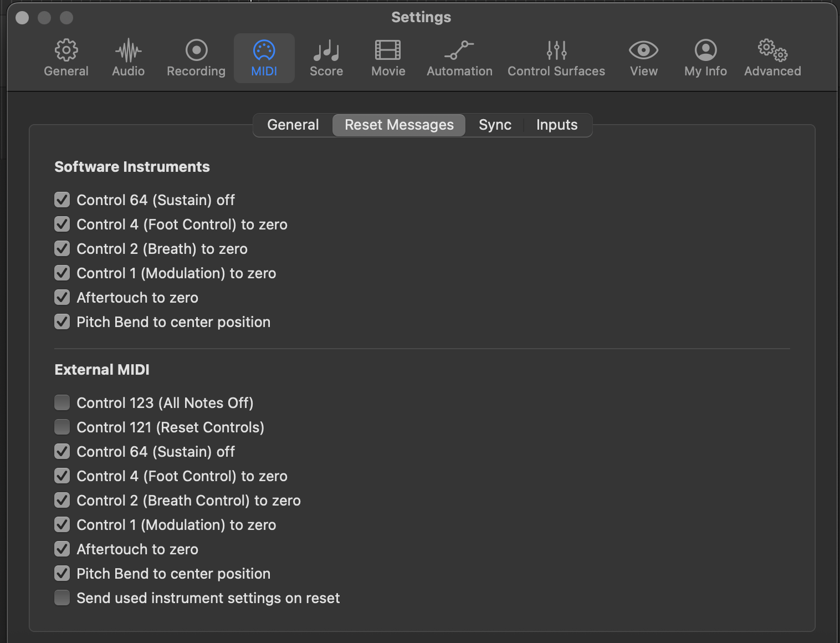Select the General MIDI sub-tab
Viewport: 840px width, 643px height.
(293, 125)
